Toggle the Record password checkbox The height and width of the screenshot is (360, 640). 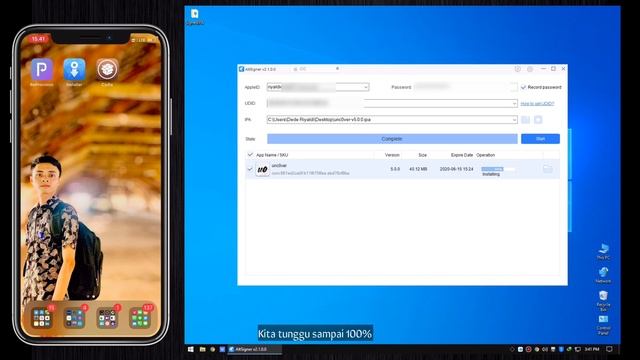click(x=523, y=87)
